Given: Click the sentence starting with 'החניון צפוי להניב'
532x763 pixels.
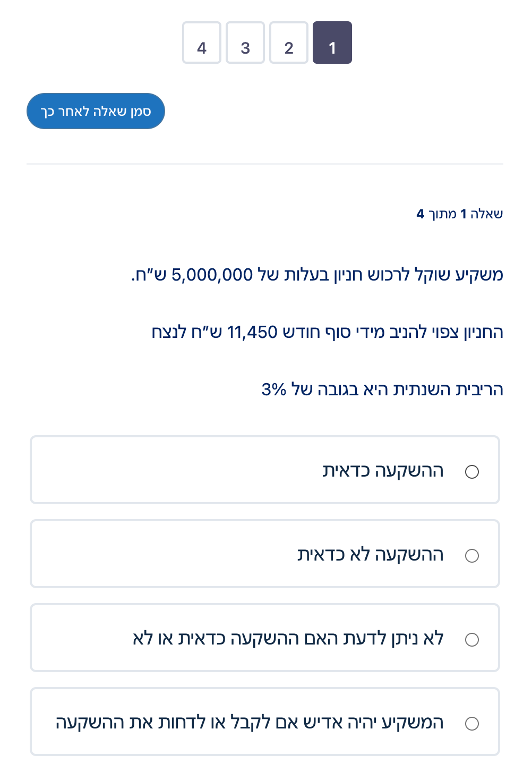Looking at the screenshot, I should (x=327, y=333).
